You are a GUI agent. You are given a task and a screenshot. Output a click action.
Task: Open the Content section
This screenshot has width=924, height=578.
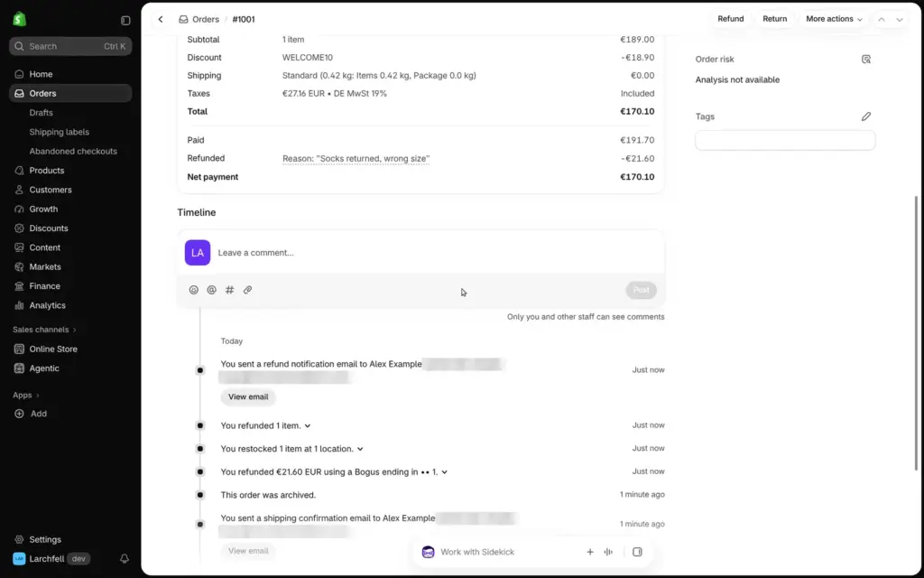(x=70, y=247)
